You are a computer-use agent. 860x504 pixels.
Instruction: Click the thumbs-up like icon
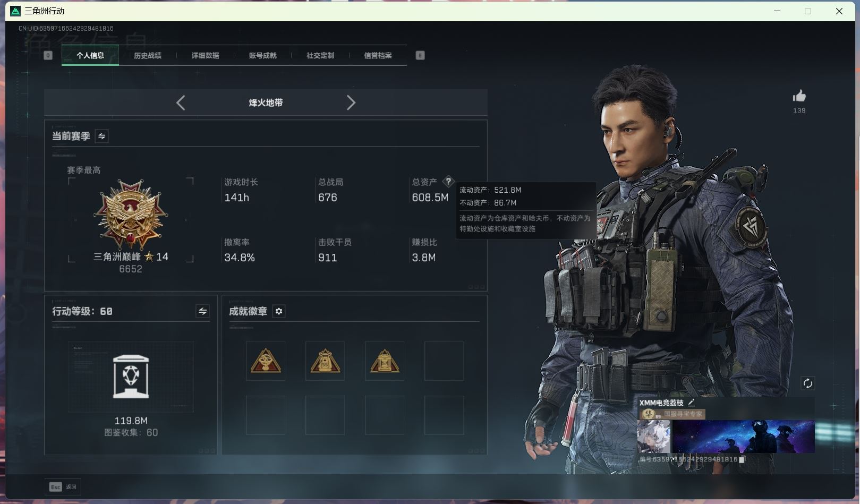[x=799, y=96]
